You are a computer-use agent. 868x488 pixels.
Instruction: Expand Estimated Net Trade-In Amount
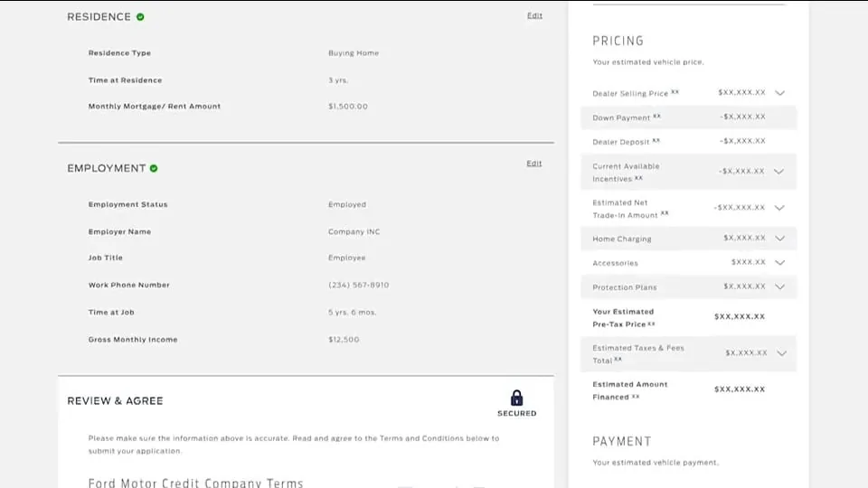click(x=779, y=208)
